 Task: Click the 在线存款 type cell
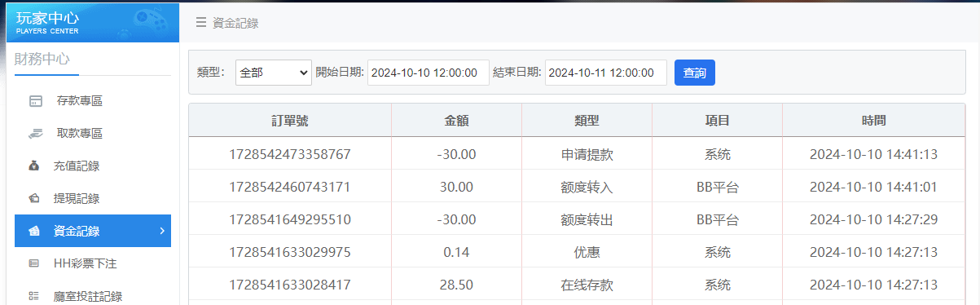coord(587,285)
